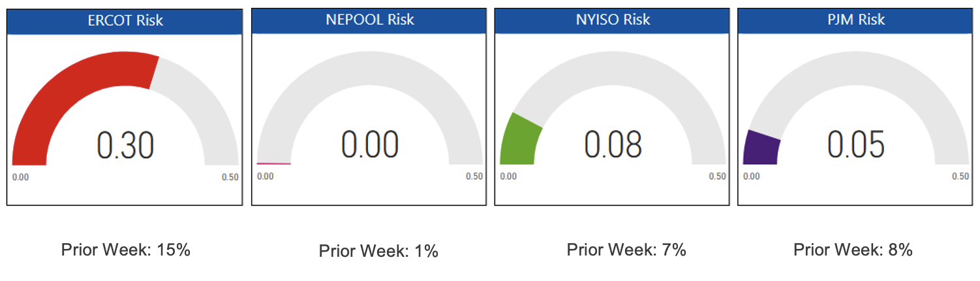Click the 0.50 maximum label on PJM gauge
980x281 pixels.
pyautogui.click(x=960, y=176)
